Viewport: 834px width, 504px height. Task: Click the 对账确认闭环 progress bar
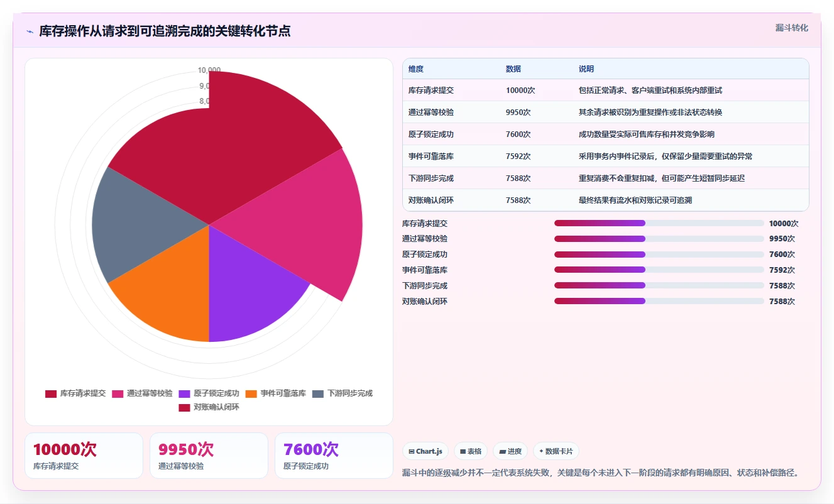(659, 301)
